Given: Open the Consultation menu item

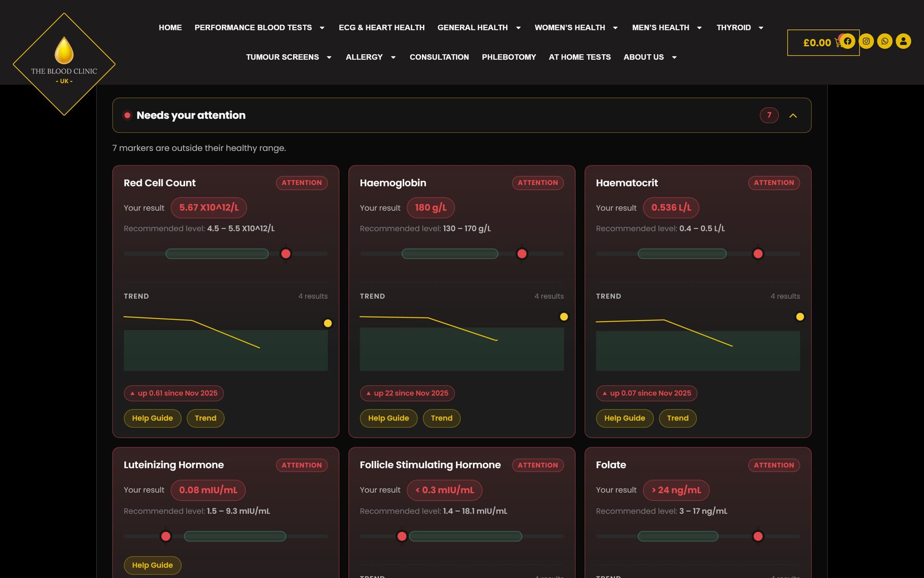Looking at the screenshot, I should pos(439,57).
